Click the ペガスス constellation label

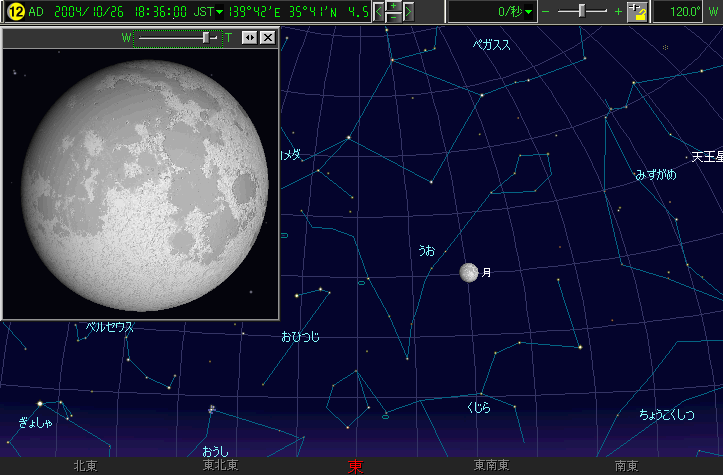pos(492,44)
